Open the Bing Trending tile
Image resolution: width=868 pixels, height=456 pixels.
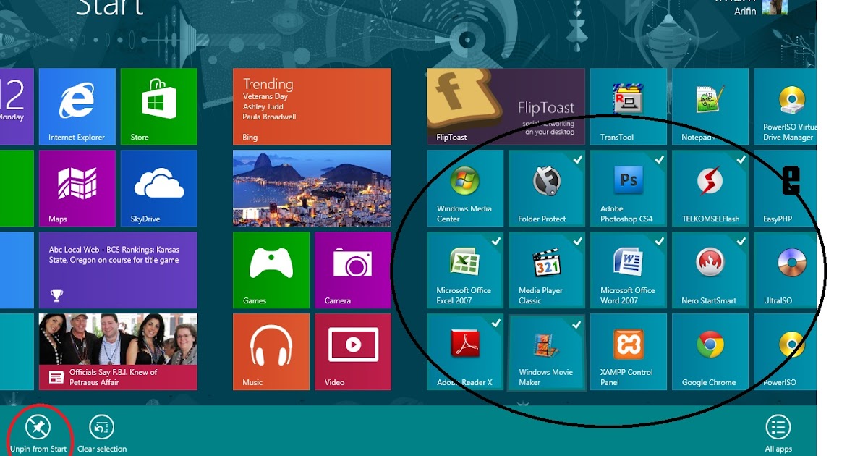point(312,106)
